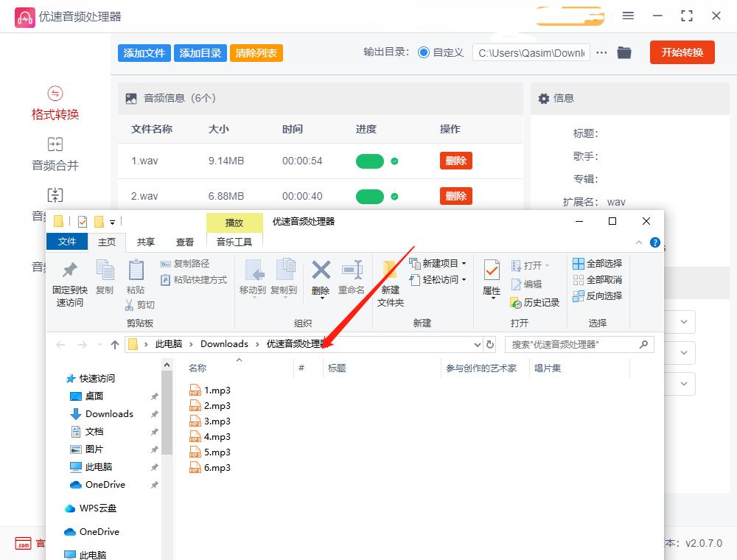This screenshot has height=560, width=737.
Task: Pin with 固定到快速访问 in the ribbon
Action: pos(69,284)
